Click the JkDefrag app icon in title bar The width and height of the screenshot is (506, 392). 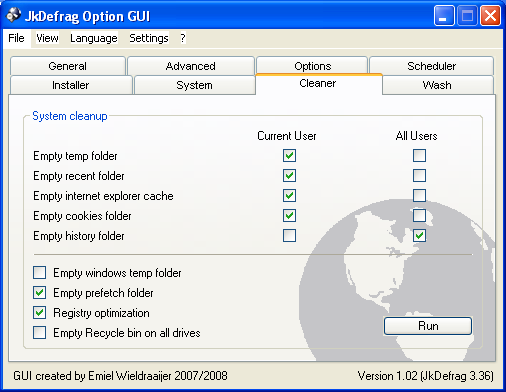pos(14,15)
